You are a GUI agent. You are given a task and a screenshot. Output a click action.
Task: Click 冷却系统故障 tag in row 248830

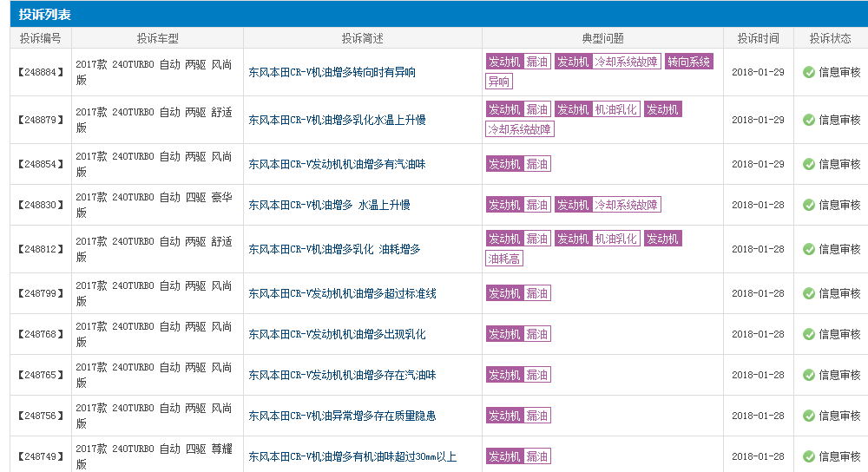(626, 205)
